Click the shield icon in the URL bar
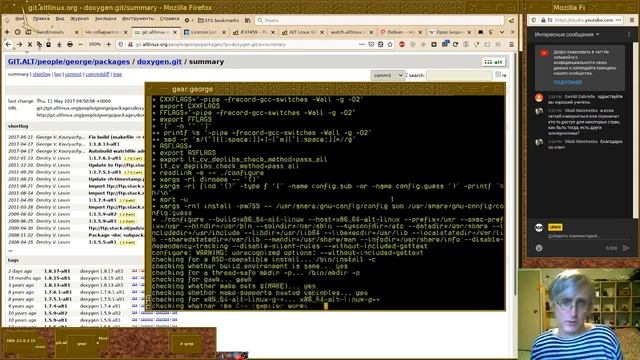640x360 pixels. point(121,44)
